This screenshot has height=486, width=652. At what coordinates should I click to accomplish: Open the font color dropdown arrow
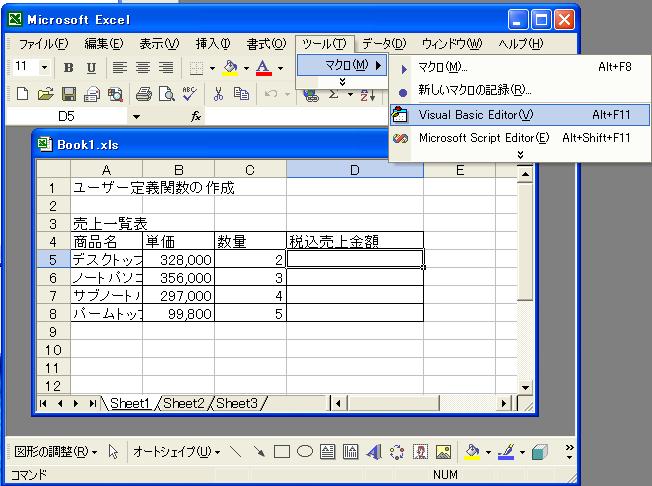280,68
